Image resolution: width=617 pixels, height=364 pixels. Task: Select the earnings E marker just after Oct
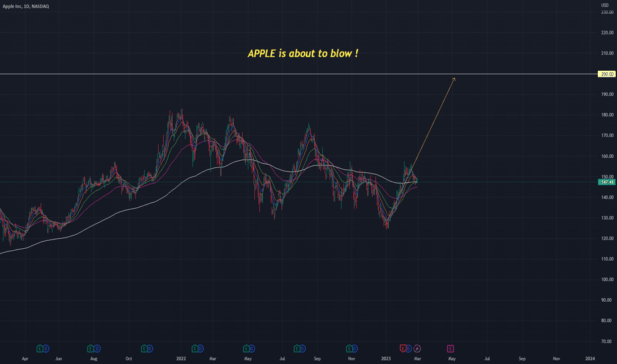(144, 348)
